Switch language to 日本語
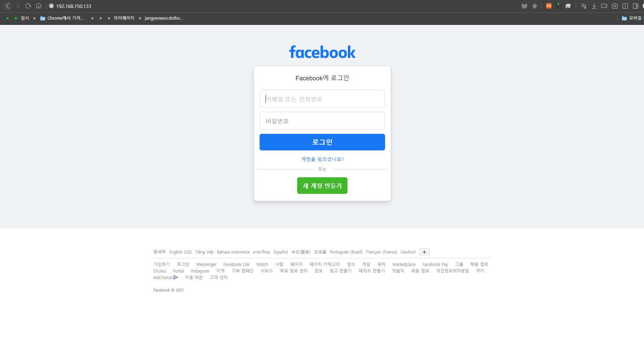This screenshot has height=347, width=644. 320,252
